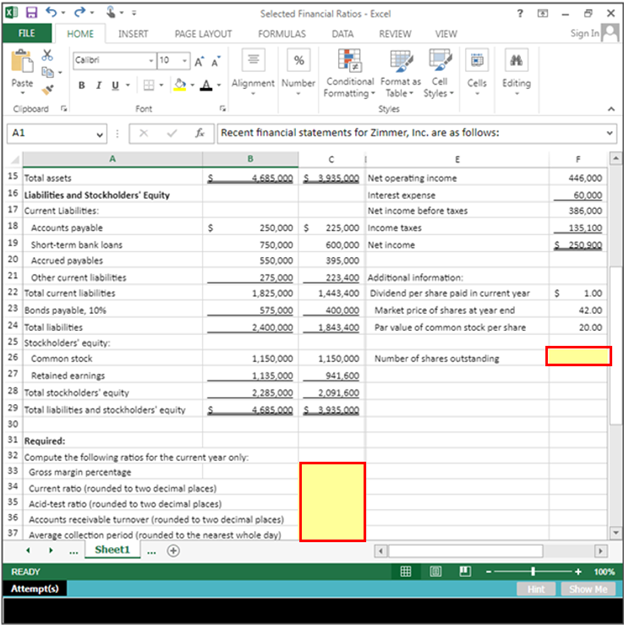Click the Font Color A icon

[206, 85]
